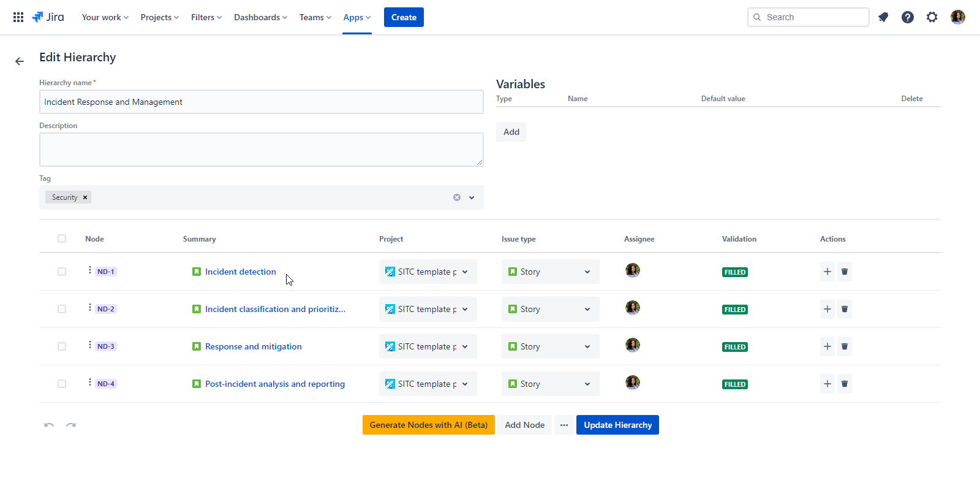980x480 pixels.
Task: Click into the Description text area
Action: pos(261,150)
